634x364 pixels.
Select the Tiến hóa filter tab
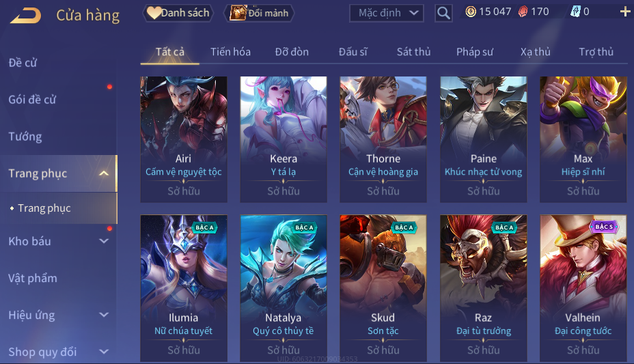pyautogui.click(x=230, y=52)
